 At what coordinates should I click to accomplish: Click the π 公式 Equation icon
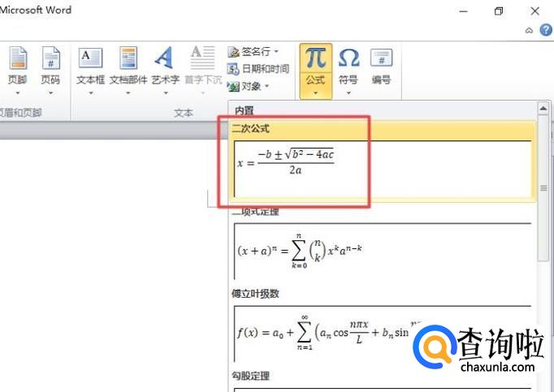(x=315, y=58)
